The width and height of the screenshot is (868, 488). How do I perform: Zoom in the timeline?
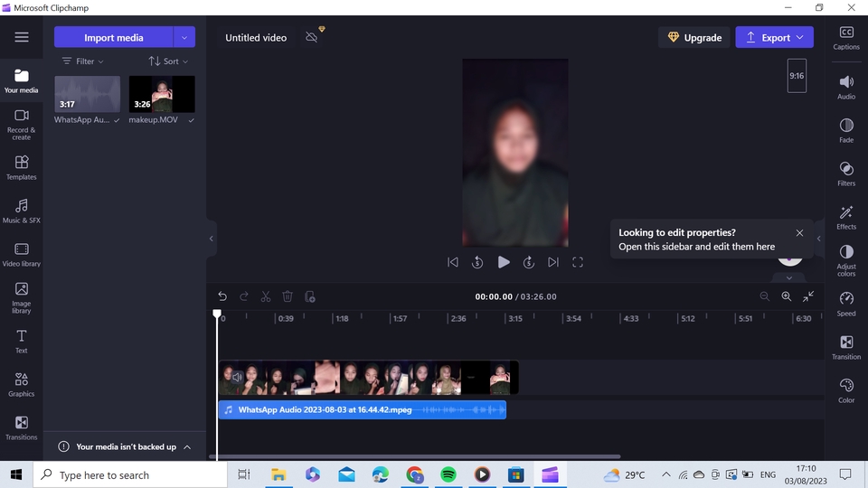[x=786, y=296]
